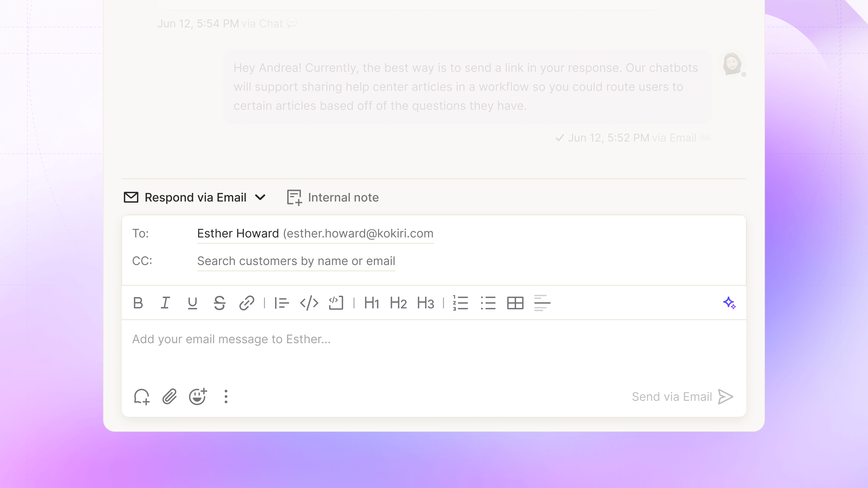868x488 pixels.
Task: Toggle italic formatting
Action: (165, 303)
